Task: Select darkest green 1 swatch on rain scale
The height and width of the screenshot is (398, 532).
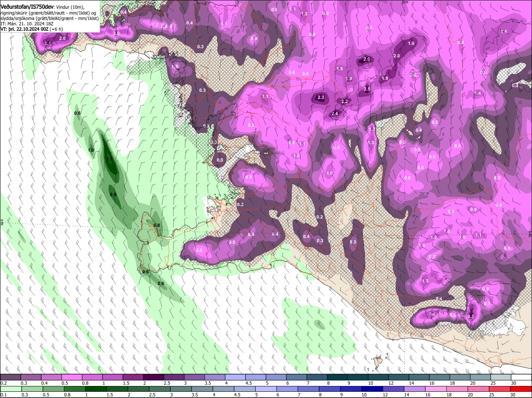Action: [x=96, y=388]
